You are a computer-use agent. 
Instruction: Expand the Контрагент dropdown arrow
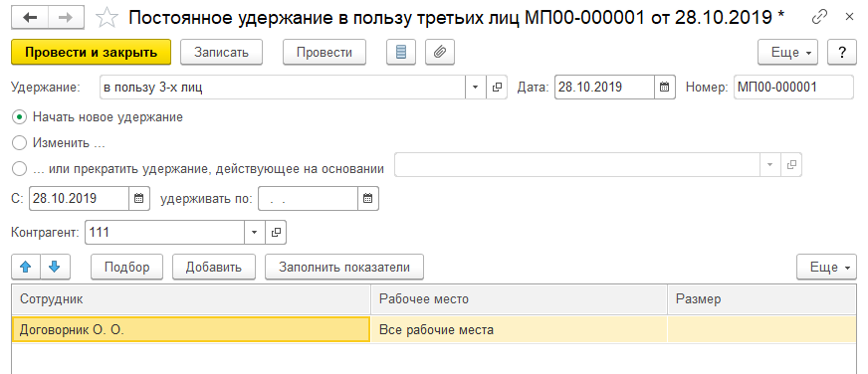[x=254, y=233]
